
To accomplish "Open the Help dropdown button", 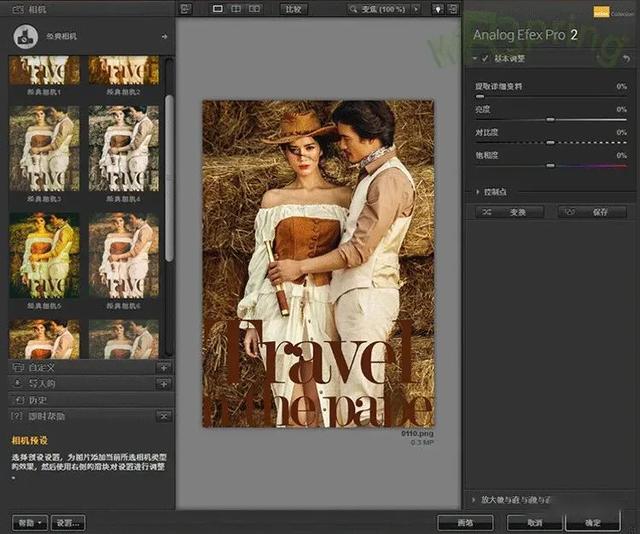I will click(x=30, y=522).
